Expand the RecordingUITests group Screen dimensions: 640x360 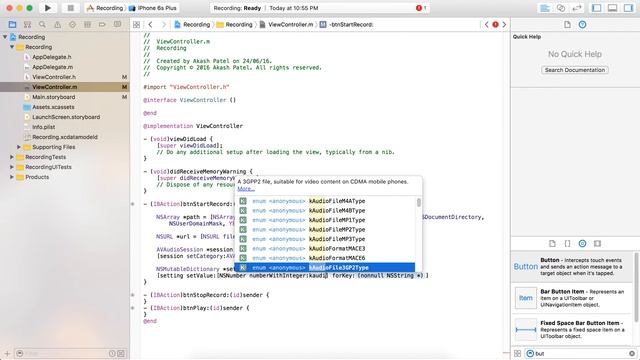click(12, 167)
